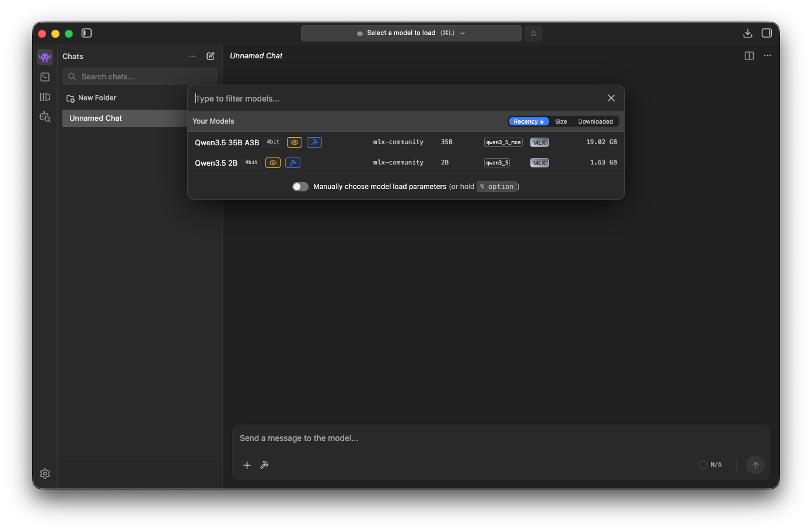Click the attachment hammer icon in the message bar
812x532 pixels.
(264, 465)
